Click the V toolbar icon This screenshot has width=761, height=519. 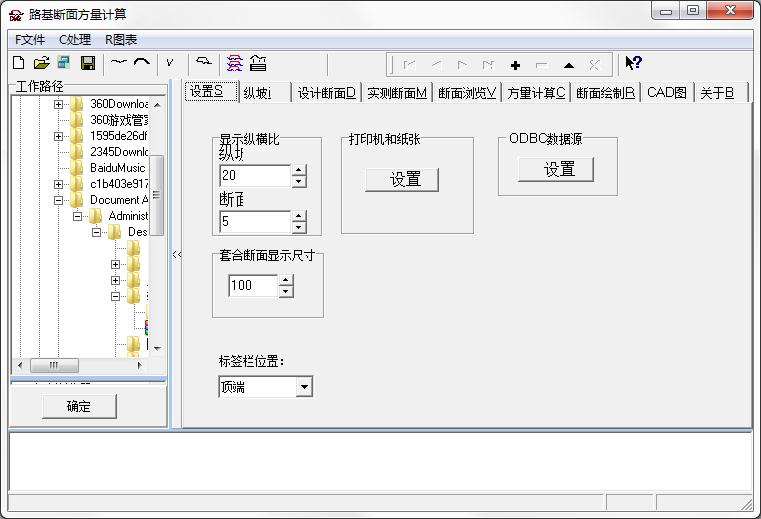pyautogui.click(x=169, y=63)
